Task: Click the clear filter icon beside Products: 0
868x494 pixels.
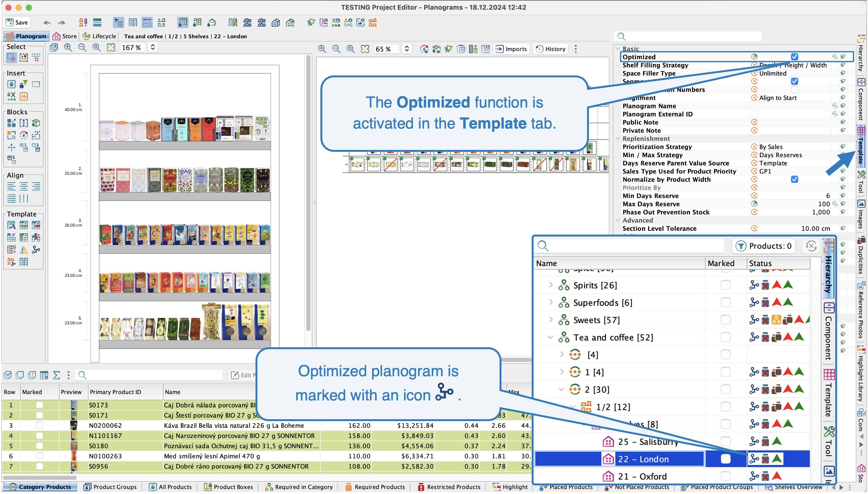Action: (x=811, y=246)
